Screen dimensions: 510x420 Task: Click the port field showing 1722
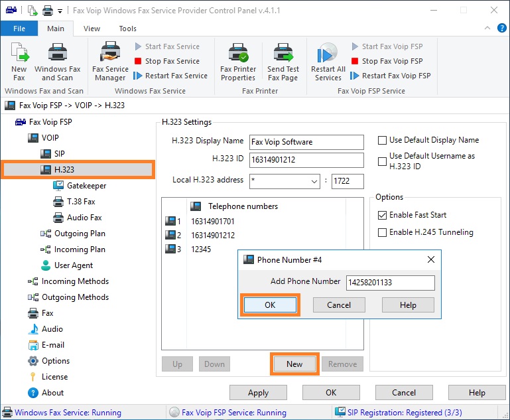coord(348,181)
